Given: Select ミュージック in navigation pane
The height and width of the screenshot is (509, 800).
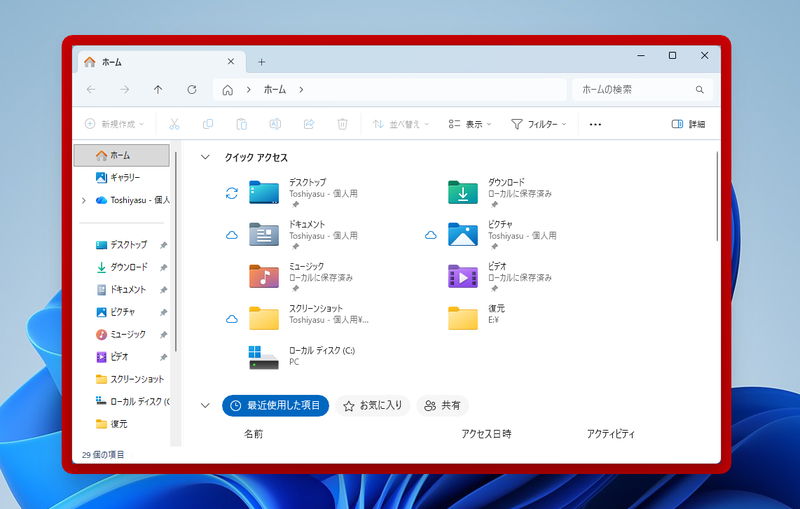Looking at the screenshot, I should coord(122,335).
